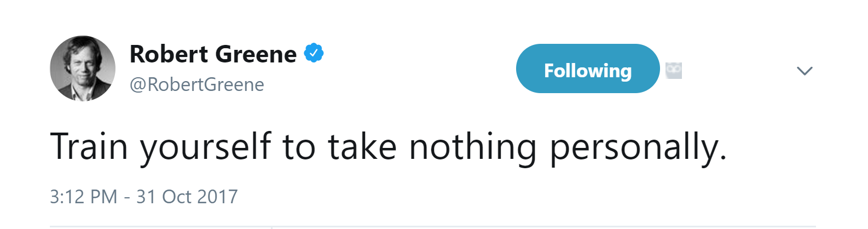The image size is (868, 229).
Task: Open the @RobertGreene handle link
Action: coord(197,84)
